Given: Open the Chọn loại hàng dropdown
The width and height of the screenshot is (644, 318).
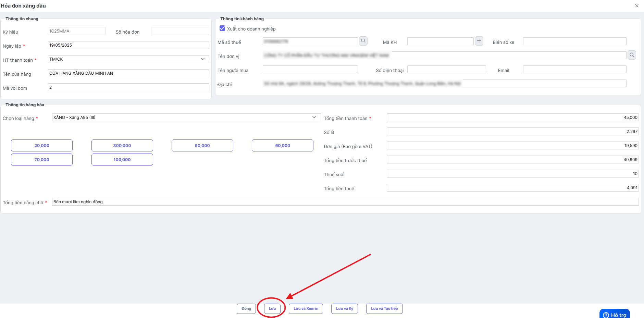Looking at the screenshot, I should 186,118.
